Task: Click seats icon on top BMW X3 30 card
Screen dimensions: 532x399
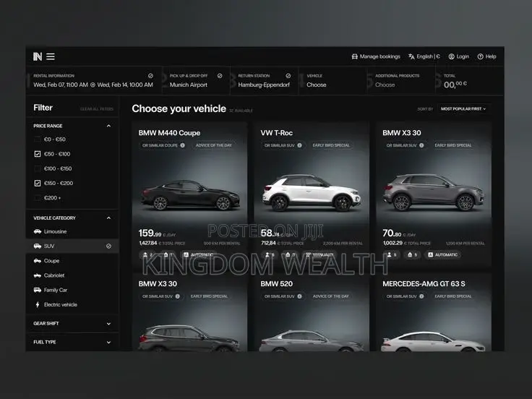Action: pyautogui.click(x=390, y=255)
